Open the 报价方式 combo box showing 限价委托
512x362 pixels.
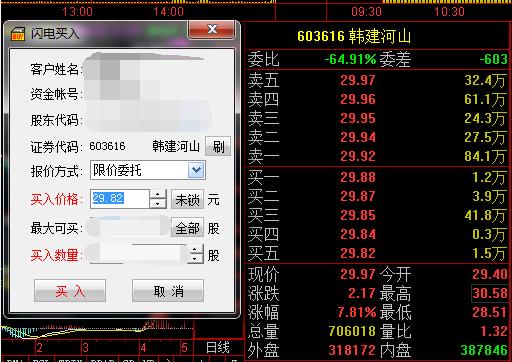[x=148, y=170]
